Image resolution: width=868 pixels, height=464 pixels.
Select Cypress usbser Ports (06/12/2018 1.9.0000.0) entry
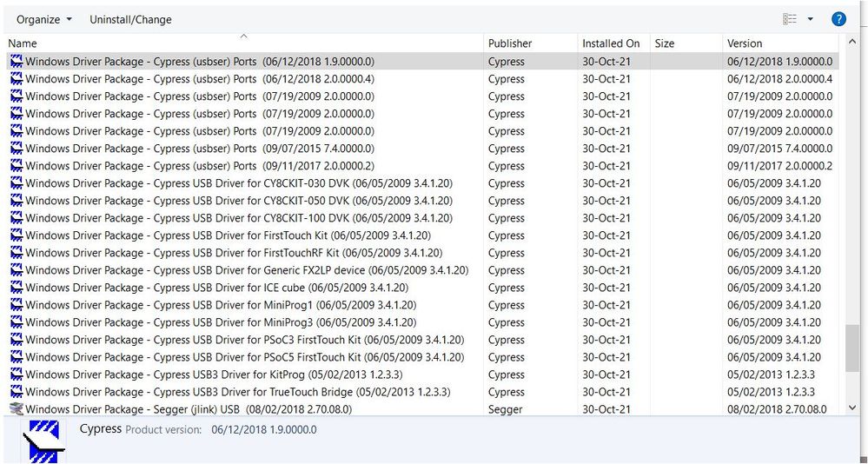tap(422, 62)
